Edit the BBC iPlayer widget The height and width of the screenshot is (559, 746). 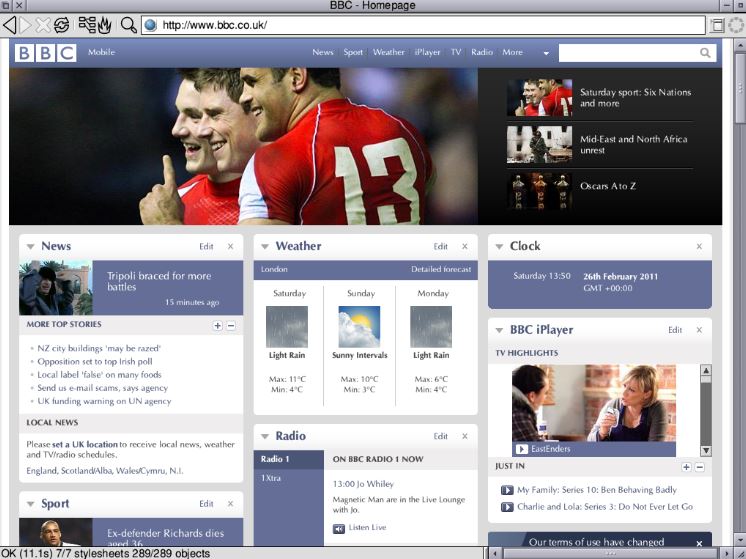click(x=675, y=330)
